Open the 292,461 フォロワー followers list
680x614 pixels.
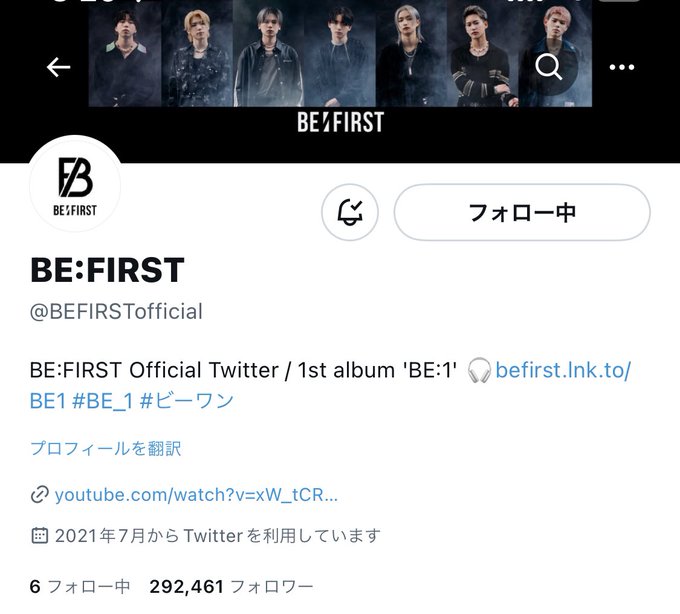point(231,587)
